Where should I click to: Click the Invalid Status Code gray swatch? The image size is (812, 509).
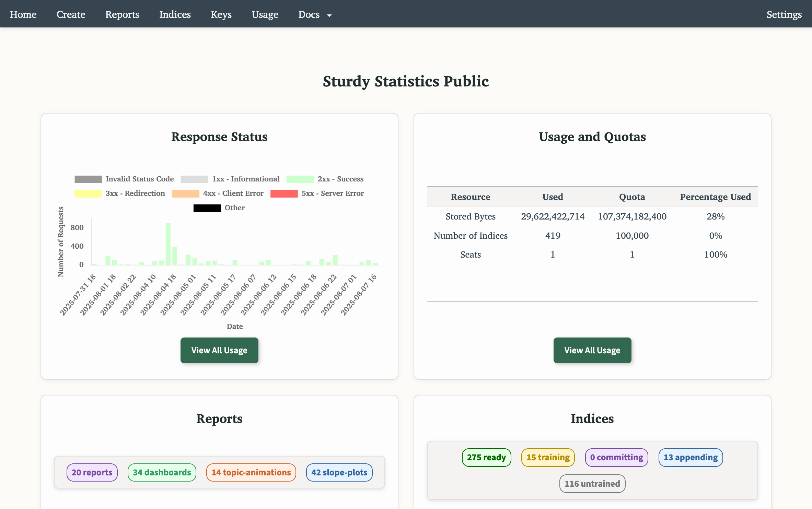pyautogui.click(x=88, y=179)
